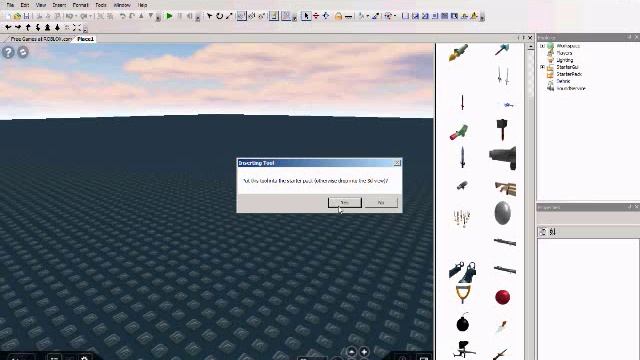Click the Open file folder icon

(x=17, y=16)
